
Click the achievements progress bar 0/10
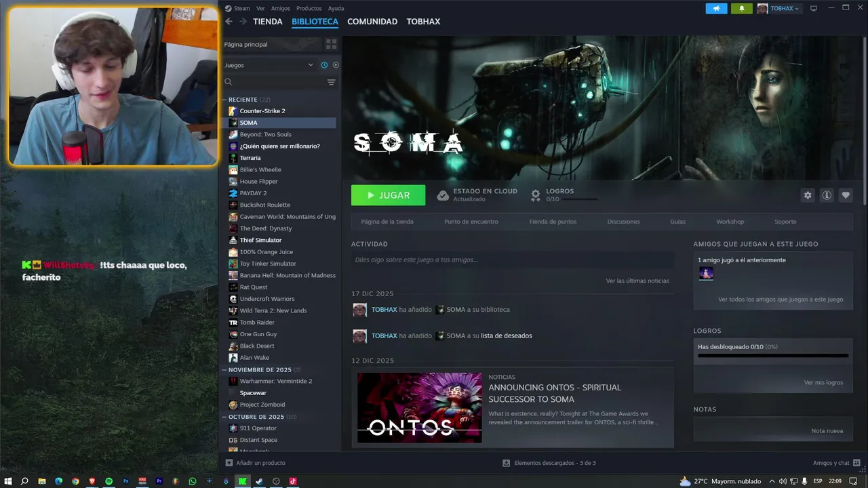(773, 355)
